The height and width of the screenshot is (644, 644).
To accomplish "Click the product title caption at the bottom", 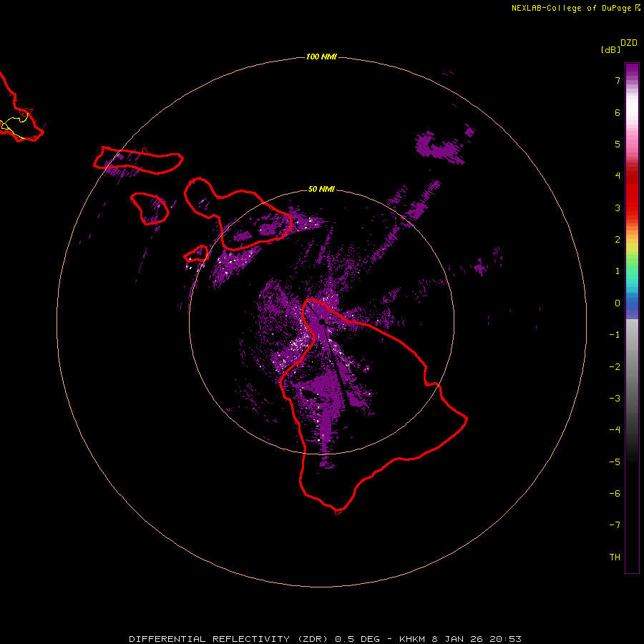I will click(x=326, y=639).
